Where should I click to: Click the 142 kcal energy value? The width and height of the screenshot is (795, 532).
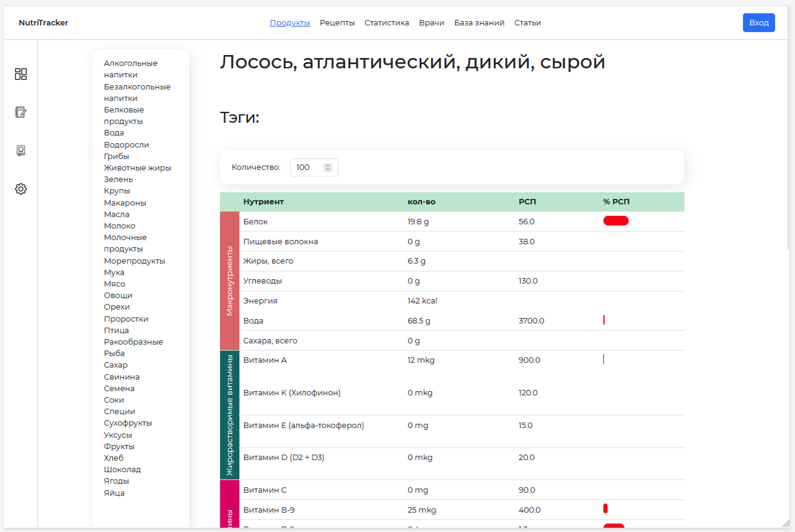tap(423, 301)
